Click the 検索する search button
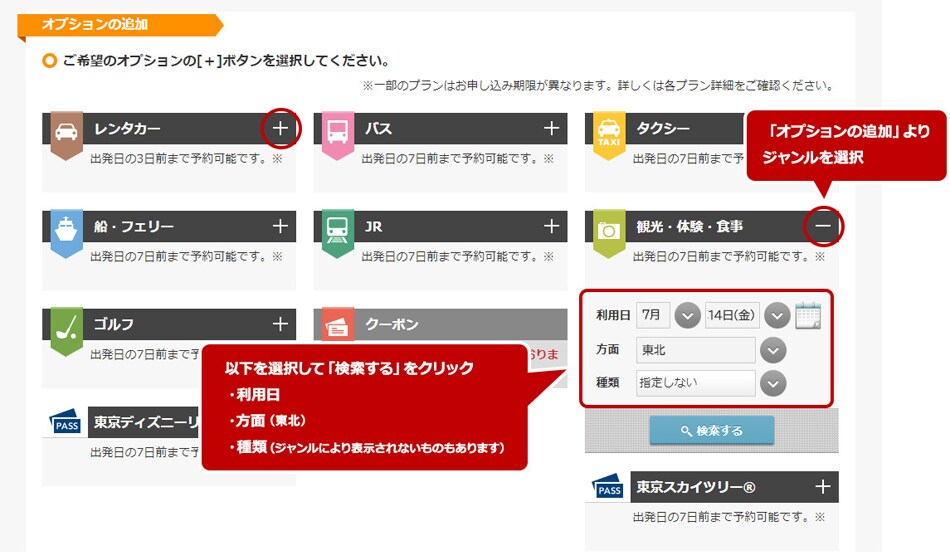Screen dimensions: 950x552 (711, 430)
